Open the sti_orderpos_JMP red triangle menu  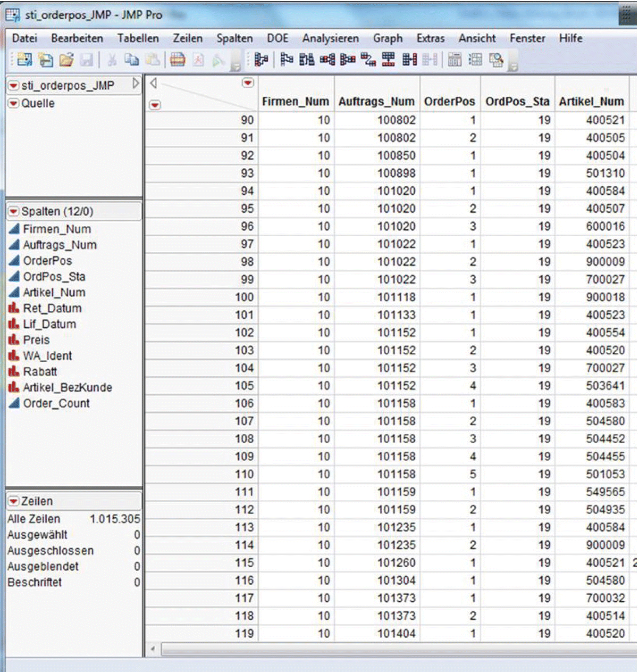[14, 86]
